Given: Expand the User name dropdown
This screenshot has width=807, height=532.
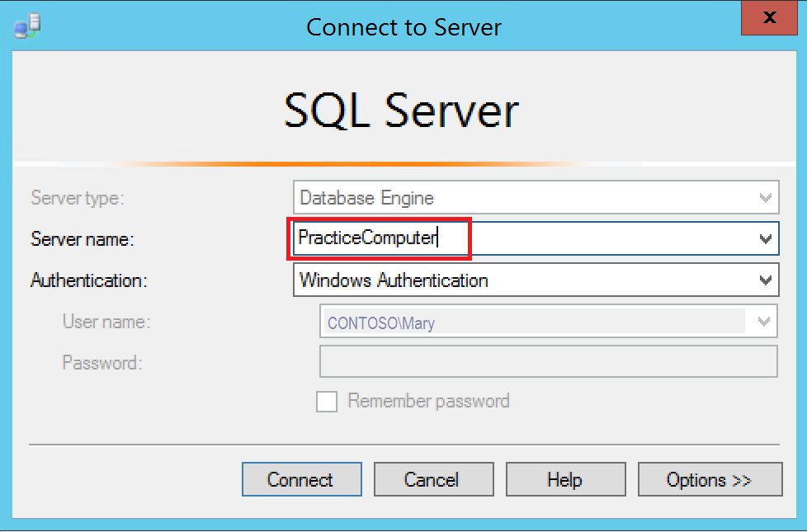Looking at the screenshot, I should (x=763, y=321).
